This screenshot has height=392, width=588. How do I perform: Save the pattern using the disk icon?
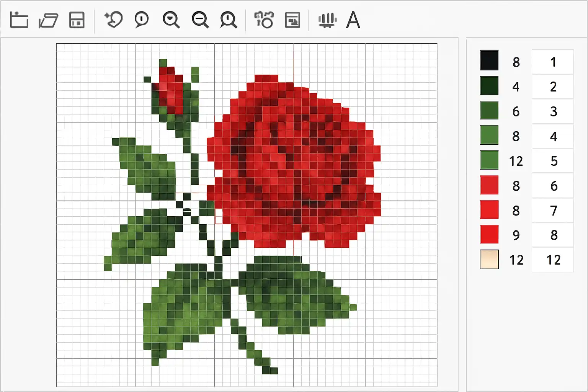coord(77,20)
